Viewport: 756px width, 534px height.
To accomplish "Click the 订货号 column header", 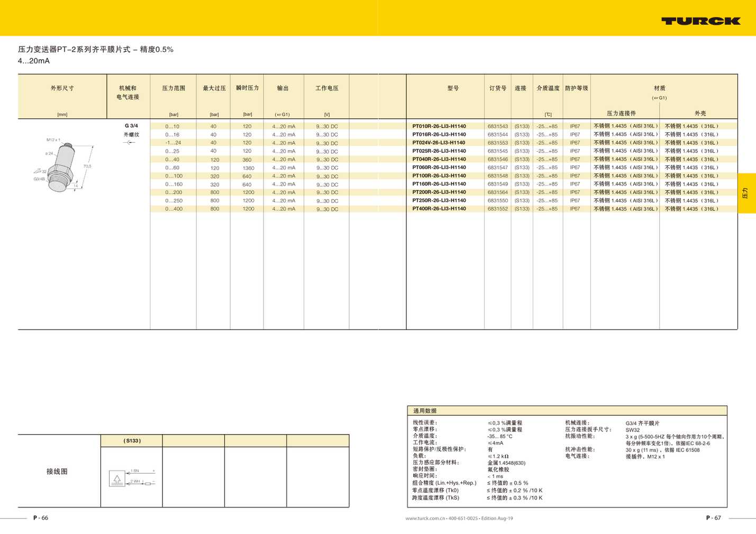I will (x=498, y=88).
